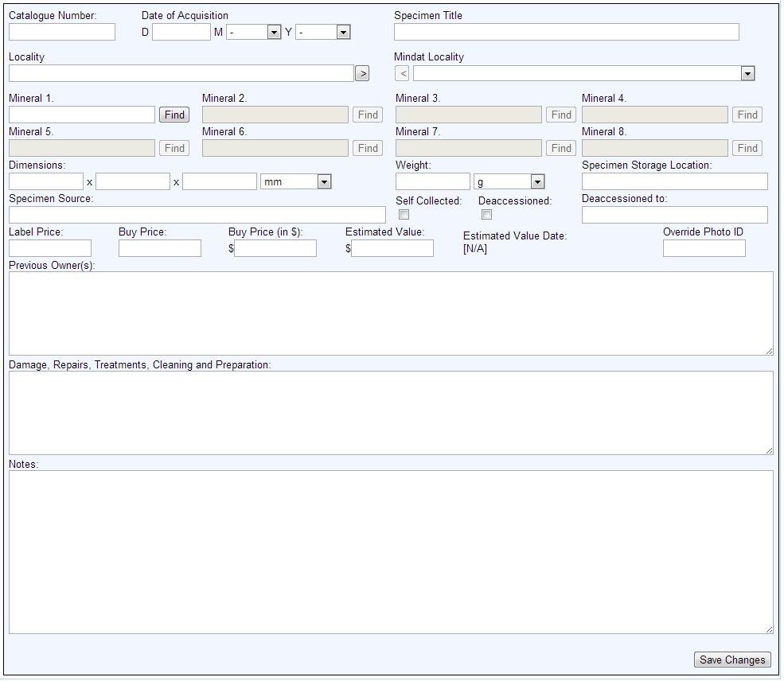Click the locality right-arrow transfer button
The width and height of the screenshot is (784, 681).
click(362, 73)
